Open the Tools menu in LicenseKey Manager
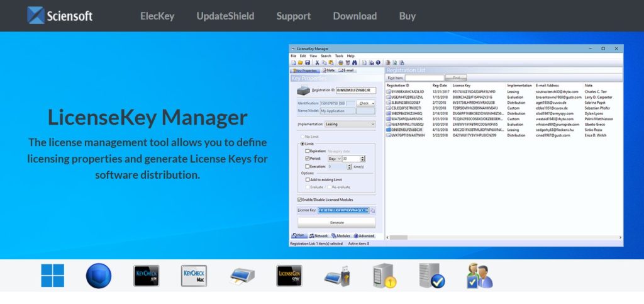Screen dimensions: 644x304 pos(339,56)
